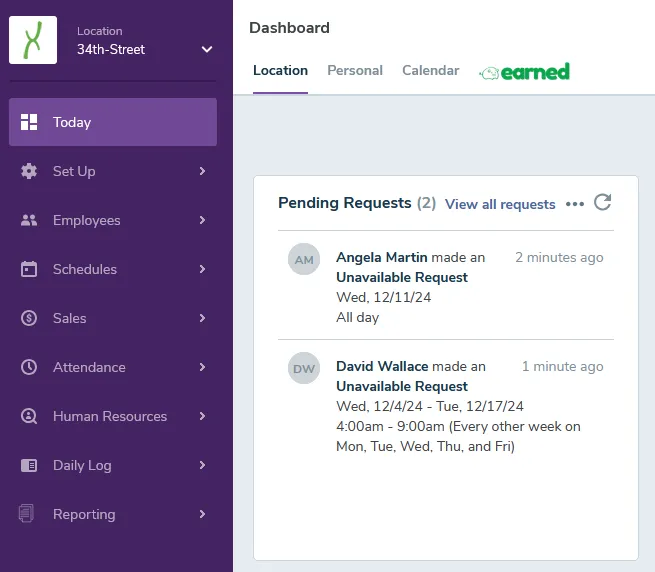The image size is (655, 572).
Task: Expand the Set Up menu chevron
Action: pyautogui.click(x=203, y=171)
